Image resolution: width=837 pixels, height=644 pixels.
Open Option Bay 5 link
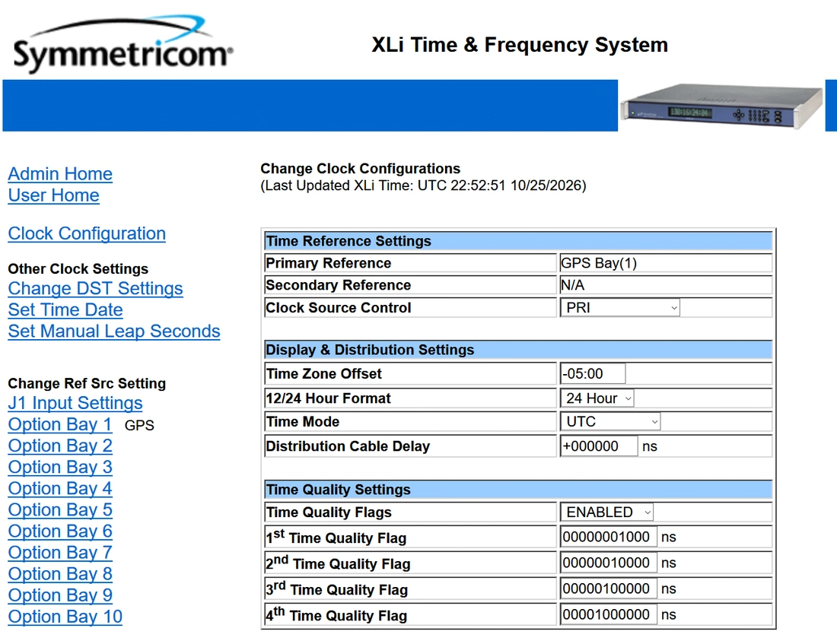60,510
